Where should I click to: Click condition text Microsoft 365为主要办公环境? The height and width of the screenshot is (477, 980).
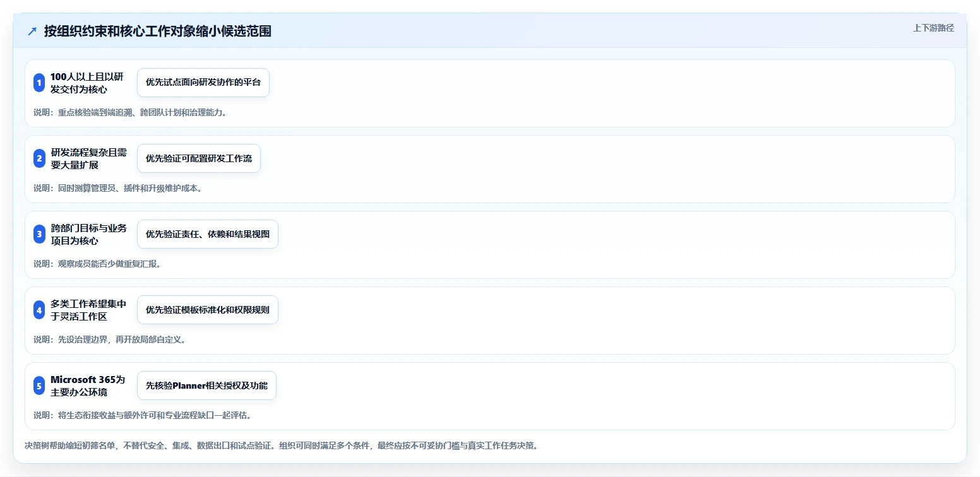pos(88,386)
